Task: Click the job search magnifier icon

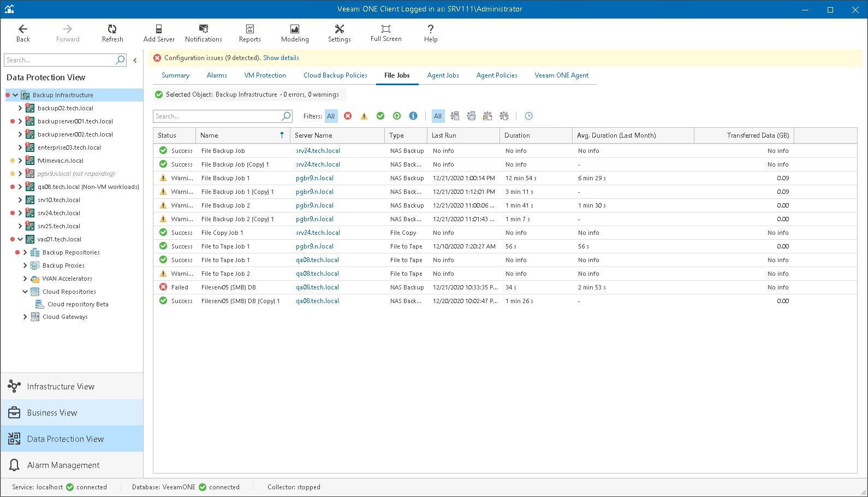Action: coord(286,116)
